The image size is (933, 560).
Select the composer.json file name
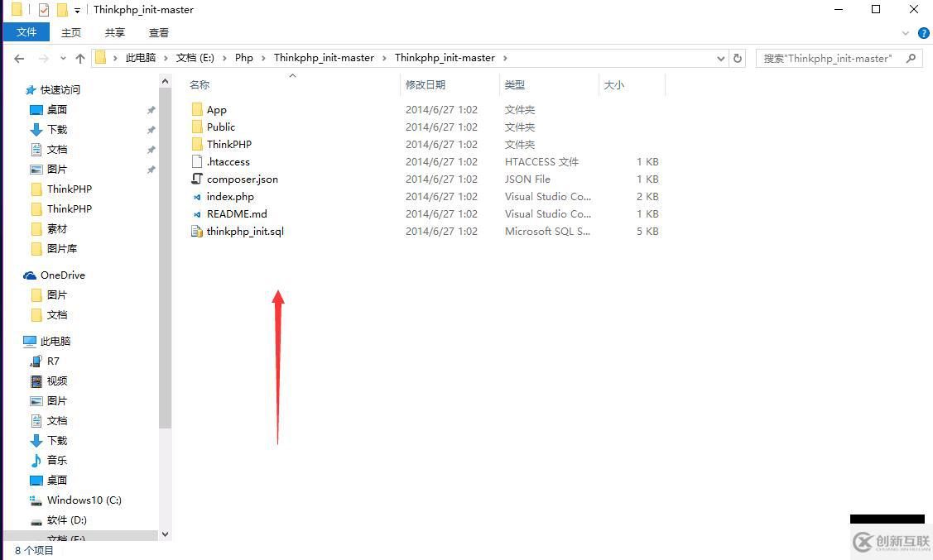[x=243, y=179]
